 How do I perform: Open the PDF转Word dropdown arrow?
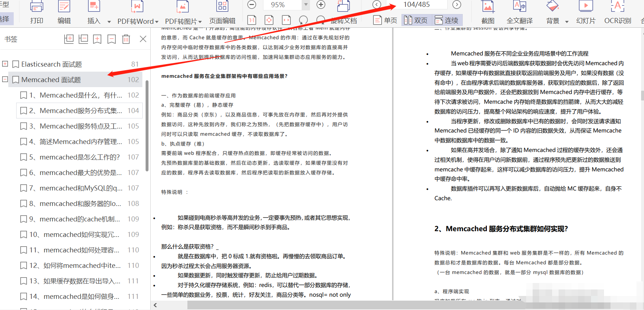point(156,22)
